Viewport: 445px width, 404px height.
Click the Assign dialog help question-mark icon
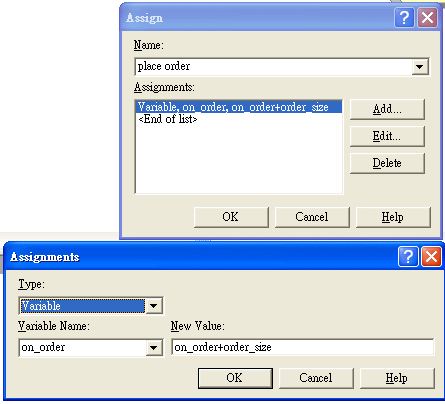(x=404, y=18)
